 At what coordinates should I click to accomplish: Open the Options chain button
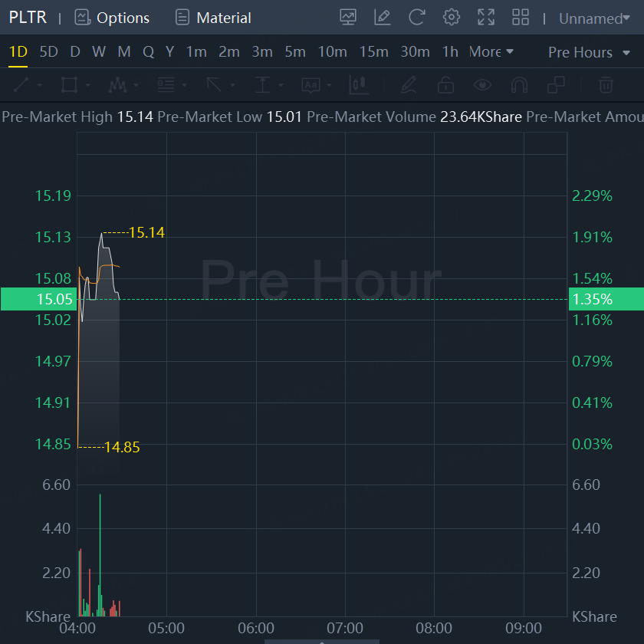pyautogui.click(x=112, y=18)
